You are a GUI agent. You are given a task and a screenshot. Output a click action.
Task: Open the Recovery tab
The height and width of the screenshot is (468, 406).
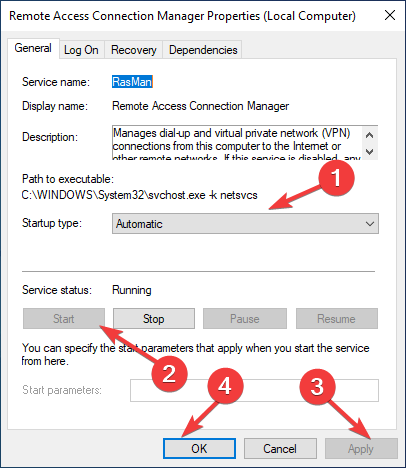(x=133, y=50)
